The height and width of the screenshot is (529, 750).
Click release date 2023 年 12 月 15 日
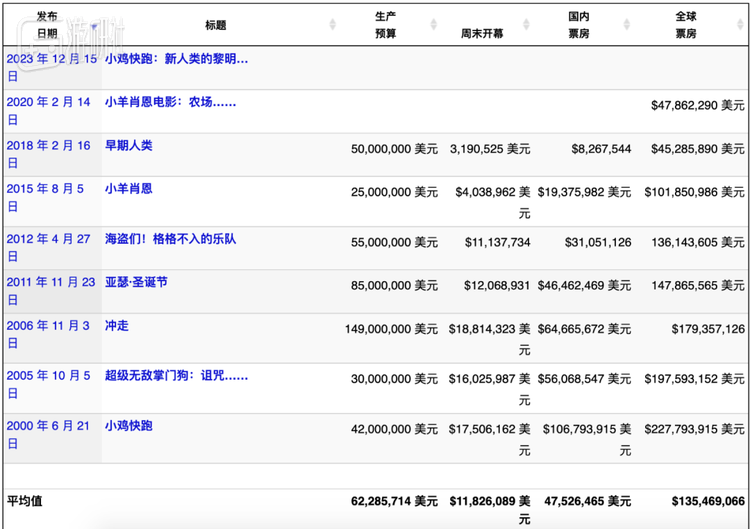point(52,67)
